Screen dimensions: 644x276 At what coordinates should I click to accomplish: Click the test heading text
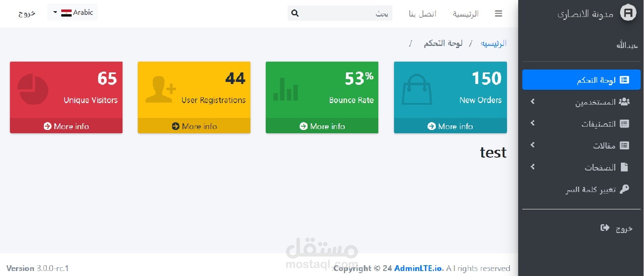pos(493,152)
